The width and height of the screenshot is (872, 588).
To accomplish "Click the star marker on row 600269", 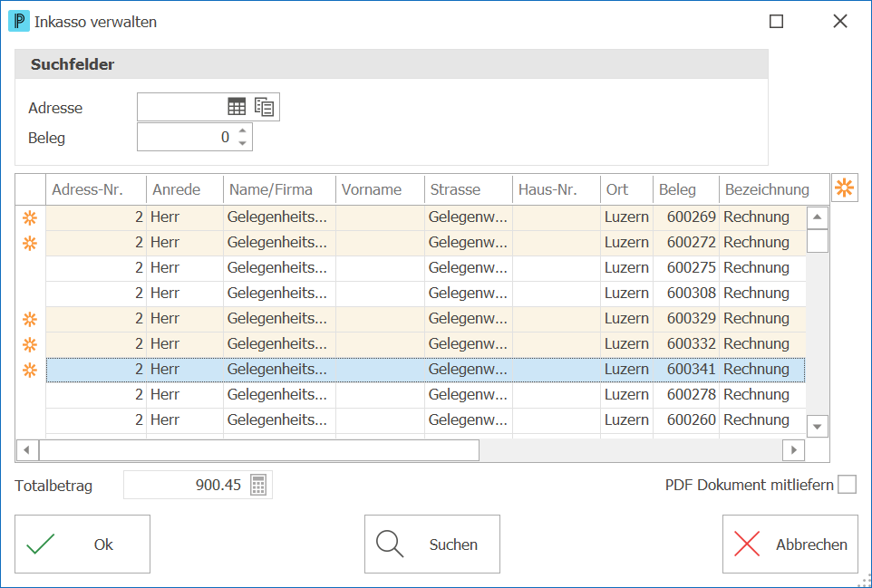I will (30, 217).
